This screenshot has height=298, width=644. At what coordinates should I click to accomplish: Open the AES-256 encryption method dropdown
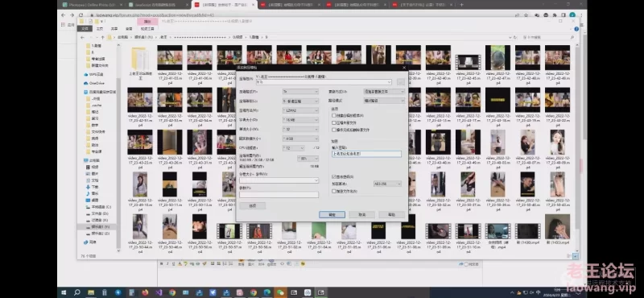387,184
